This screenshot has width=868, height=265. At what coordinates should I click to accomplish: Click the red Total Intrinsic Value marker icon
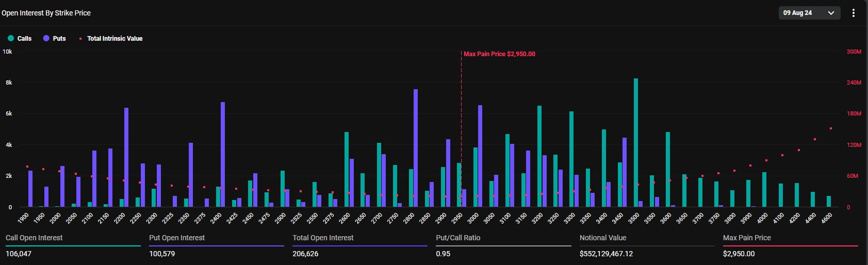80,39
